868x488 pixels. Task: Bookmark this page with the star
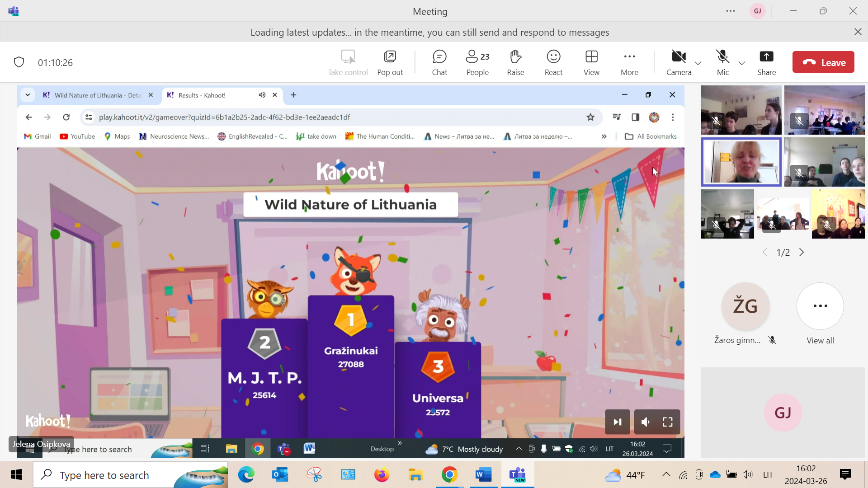tap(590, 117)
